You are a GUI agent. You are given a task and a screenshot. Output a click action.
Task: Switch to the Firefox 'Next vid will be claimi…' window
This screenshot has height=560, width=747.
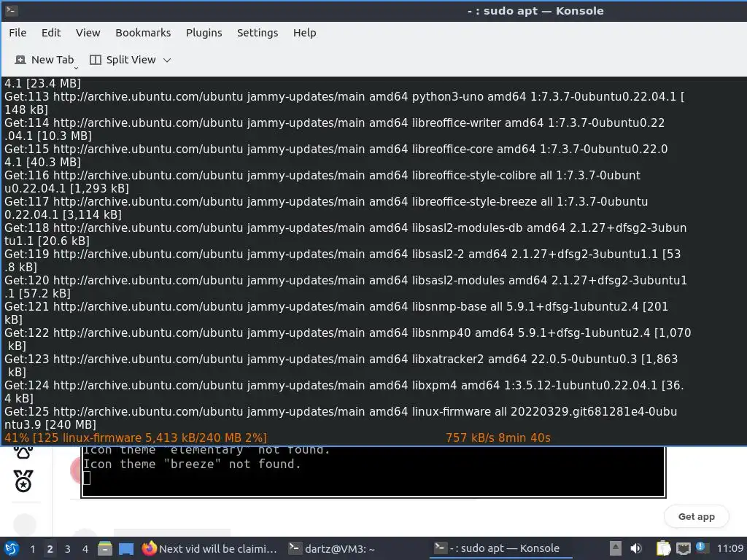click(209, 548)
